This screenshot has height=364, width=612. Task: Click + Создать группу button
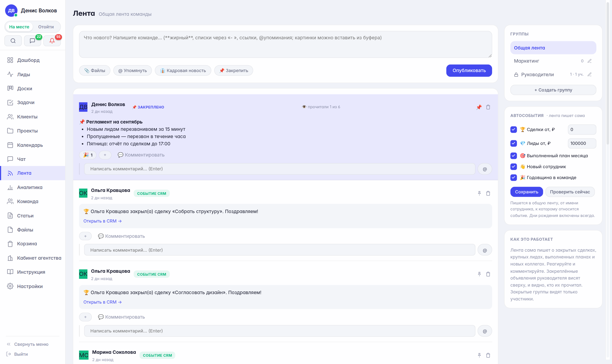(x=553, y=90)
